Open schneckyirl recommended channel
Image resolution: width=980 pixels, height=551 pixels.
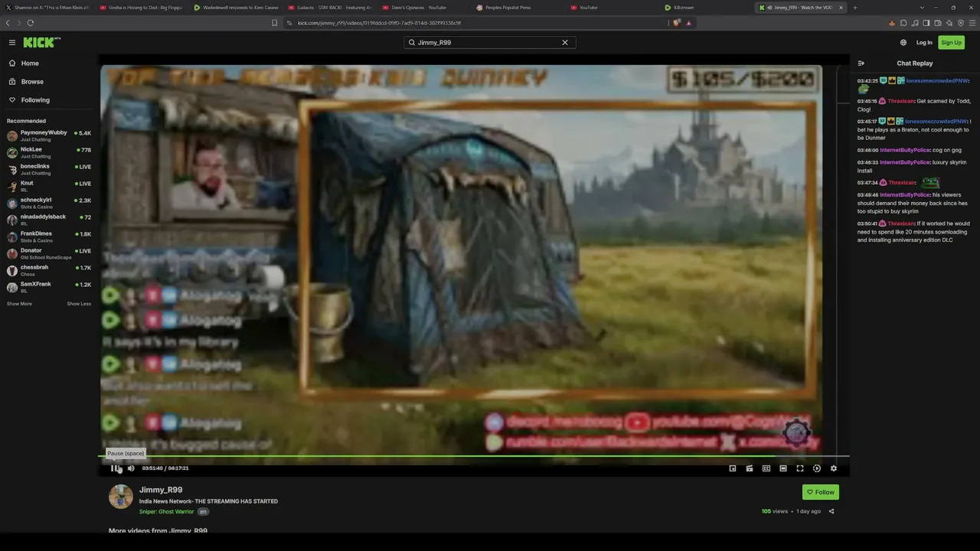(49, 204)
